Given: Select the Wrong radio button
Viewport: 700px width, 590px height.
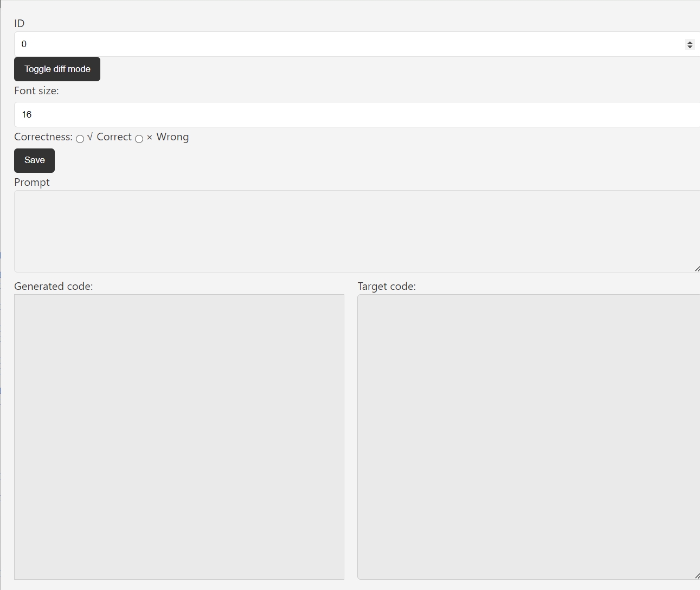Looking at the screenshot, I should tap(139, 139).
